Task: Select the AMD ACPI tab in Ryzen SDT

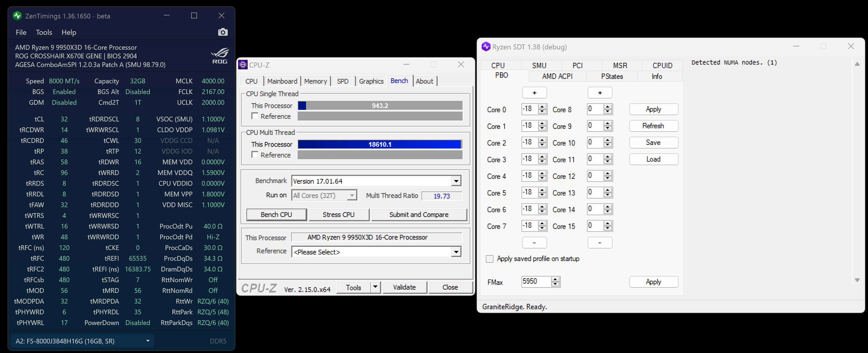Action: 557,76
